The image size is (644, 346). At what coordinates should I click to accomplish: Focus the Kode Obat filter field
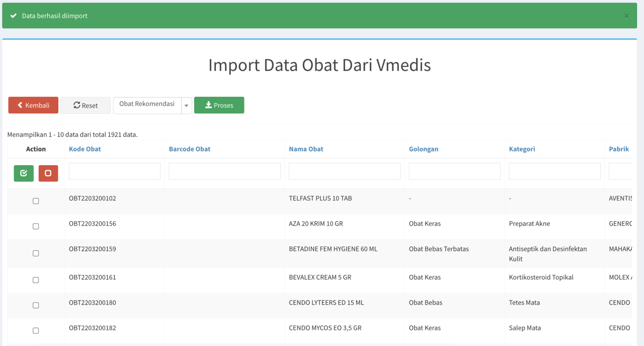tap(115, 171)
